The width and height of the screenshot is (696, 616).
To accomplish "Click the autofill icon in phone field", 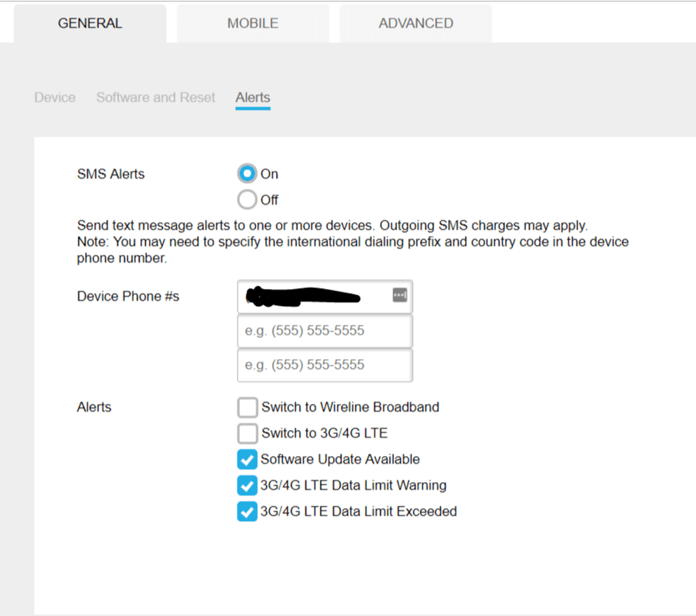I will (x=400, y=295).
